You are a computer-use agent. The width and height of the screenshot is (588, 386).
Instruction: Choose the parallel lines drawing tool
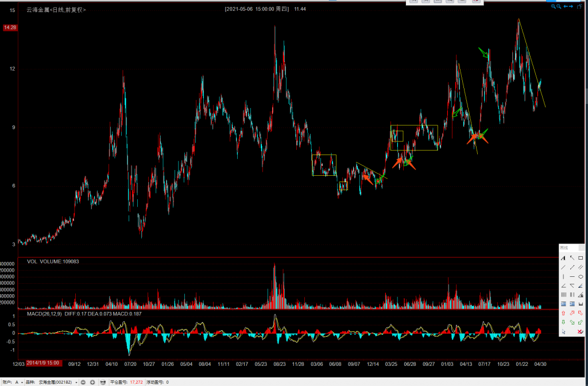pyautogui.click(x=581, y=267)
